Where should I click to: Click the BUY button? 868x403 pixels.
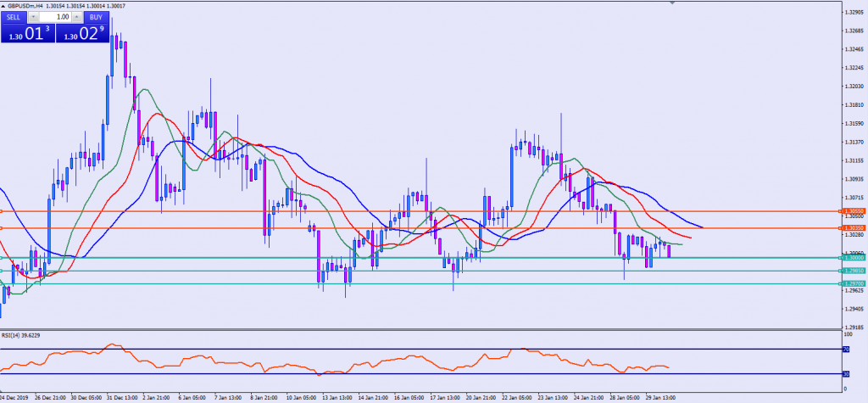click(x=96, y=17)
